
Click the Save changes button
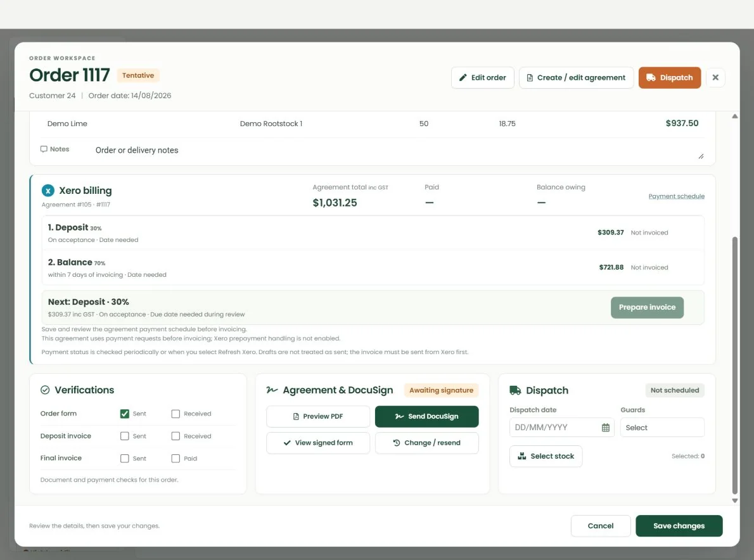pyautogui.click(x=679, y=526)
